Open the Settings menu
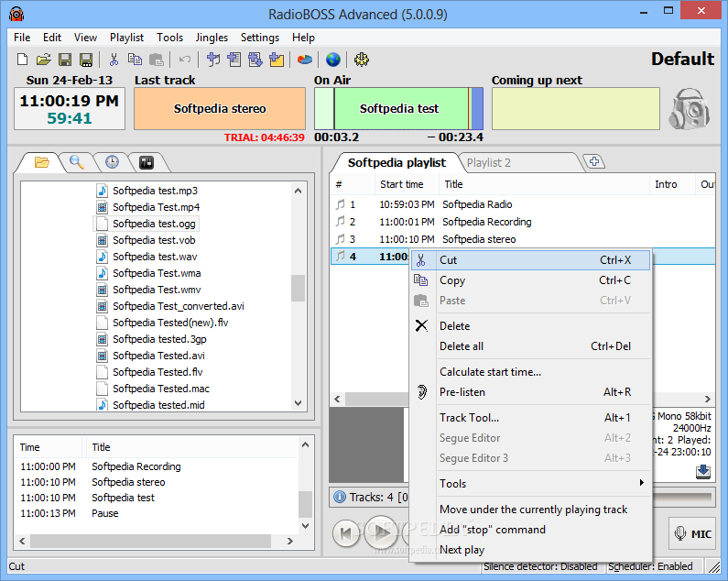728x581 pixels. 260,38
